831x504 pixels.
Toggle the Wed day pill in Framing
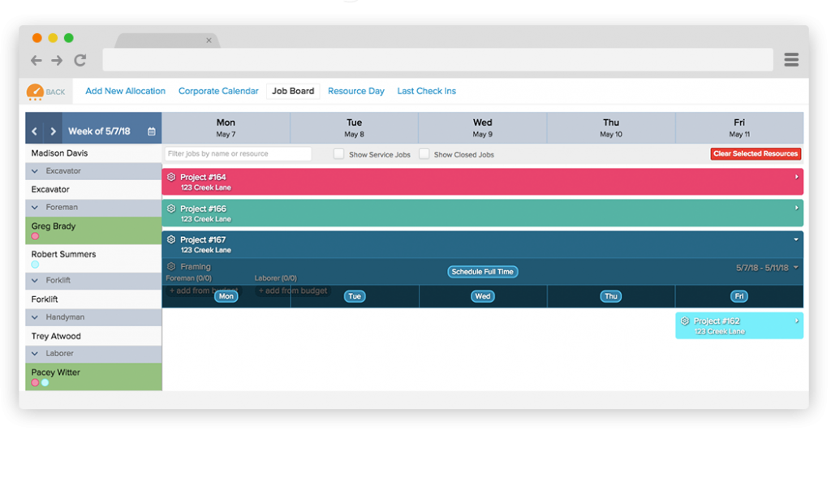[483, 296]
